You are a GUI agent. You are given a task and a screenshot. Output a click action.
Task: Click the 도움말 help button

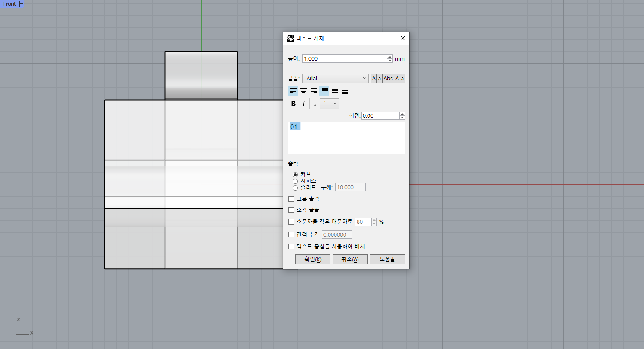pos(387,259)
